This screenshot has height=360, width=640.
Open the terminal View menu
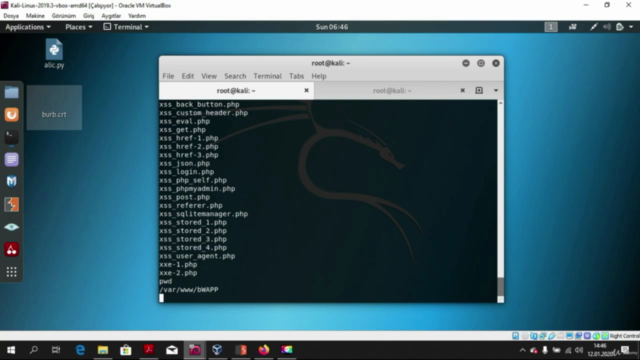(x=209, y=76)
